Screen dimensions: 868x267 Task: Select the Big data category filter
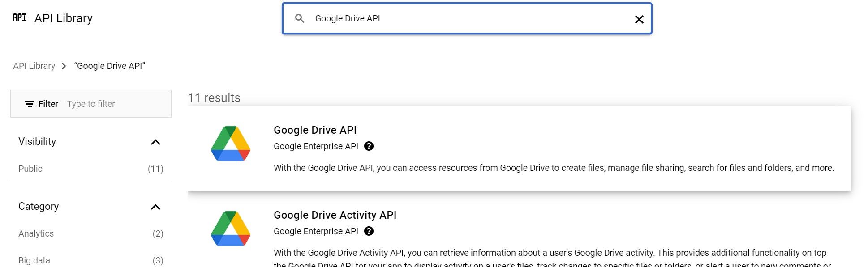click(x=91, y=260)
